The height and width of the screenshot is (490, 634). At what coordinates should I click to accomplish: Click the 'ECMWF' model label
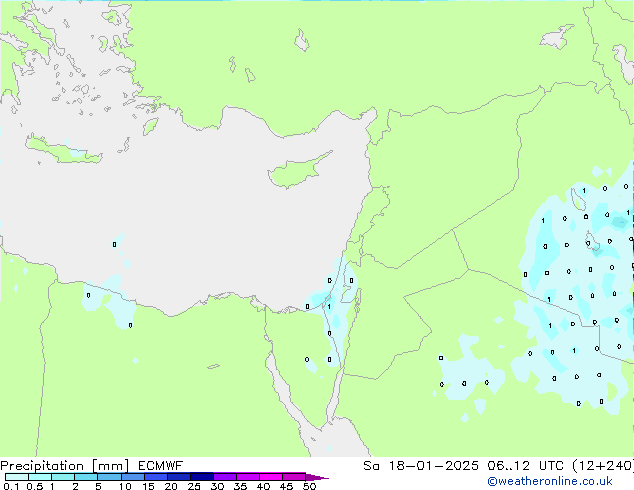pos(161,466)
